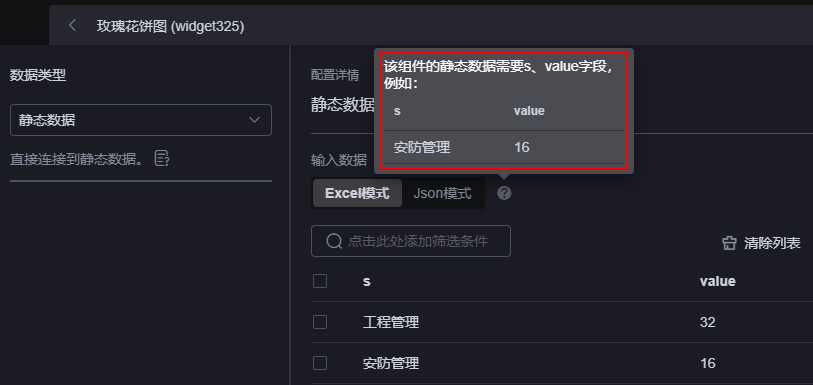
Task: Open the 静态数据 data type dropdown
Action: click(141, 120)
